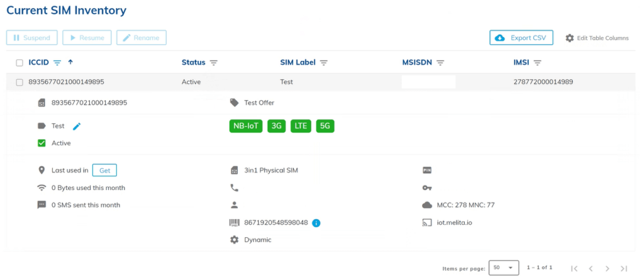
Task: Jump to the last page of results
Action: (x=624, y=268)
